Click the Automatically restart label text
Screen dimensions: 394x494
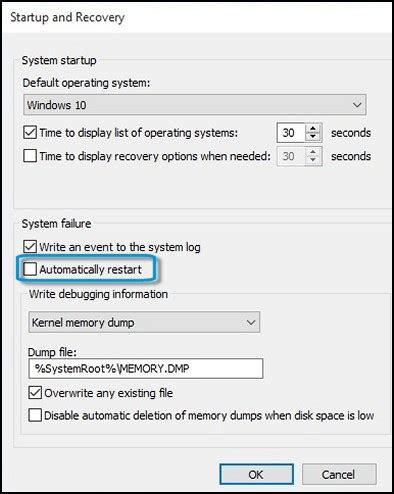pos(90,269)
